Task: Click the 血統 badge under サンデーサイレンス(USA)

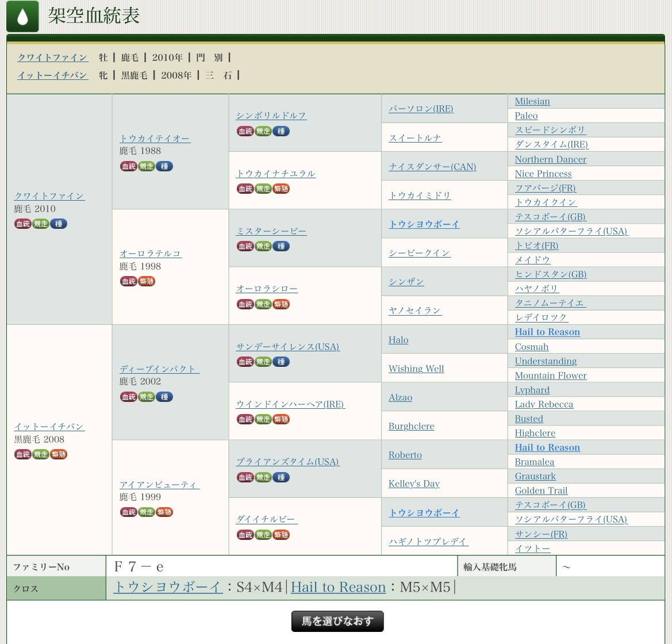Action: [245, 362]
